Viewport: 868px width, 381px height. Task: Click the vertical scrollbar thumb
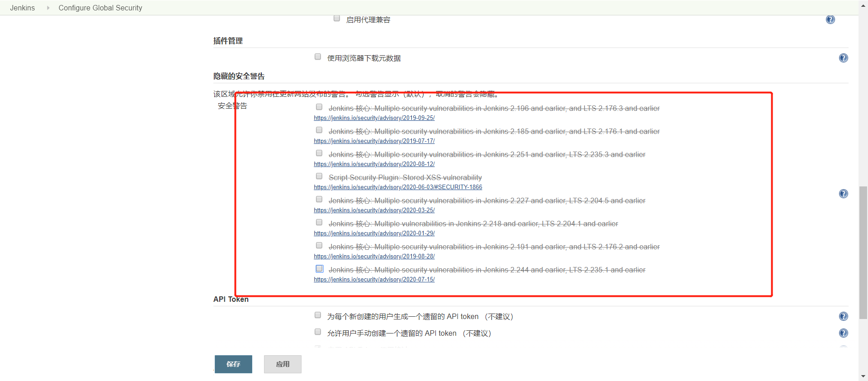pos(863,252)
